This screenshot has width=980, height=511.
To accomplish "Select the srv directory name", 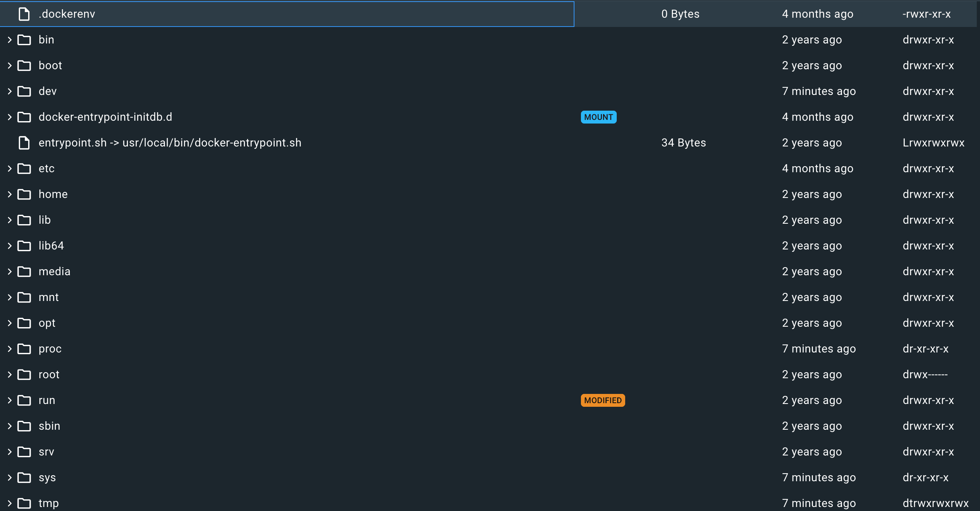I will [46, 452].
